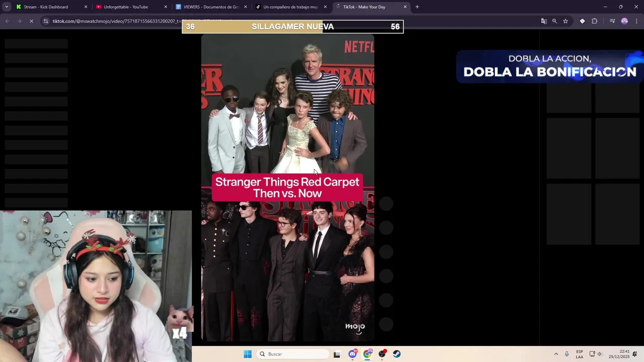The image size is (644, 362).
Task: Open the clock showing 22:41
Action: coord(619,354)
